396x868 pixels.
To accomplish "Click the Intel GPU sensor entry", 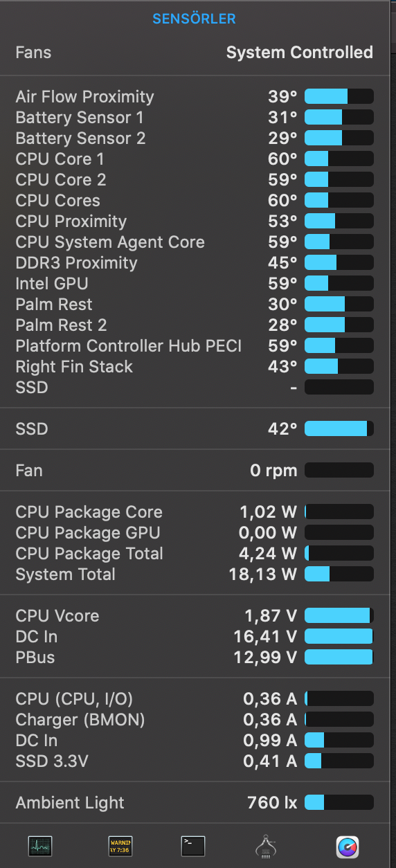I will pos(198,284).
